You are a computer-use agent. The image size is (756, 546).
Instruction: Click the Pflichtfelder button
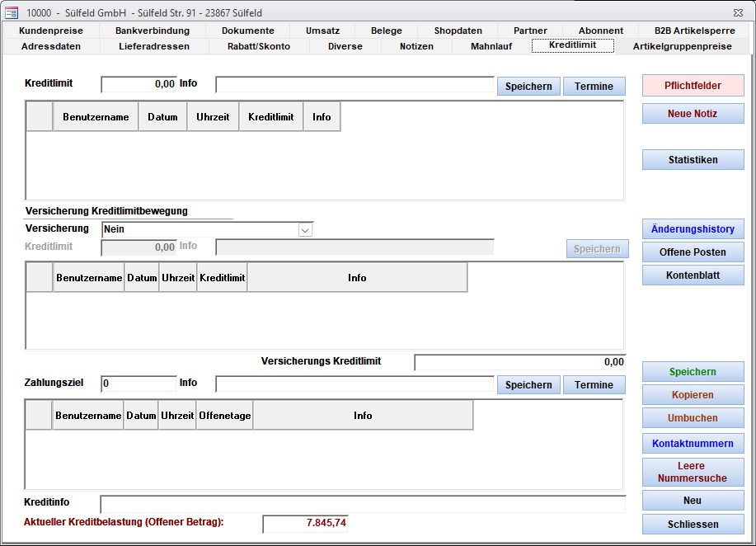pos(693,86)
